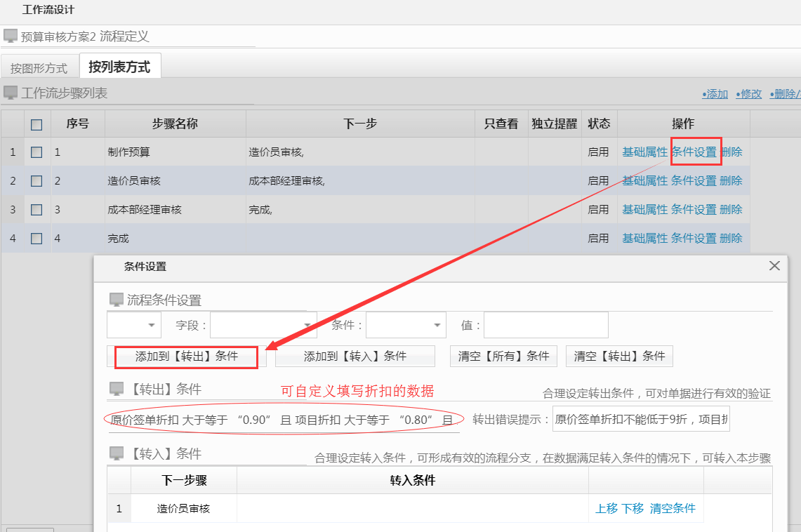The width and height of the screenshot is (801, 532).
Task: Click monitor icon beside 流程条件设置
Action: (x=116, y=300)
